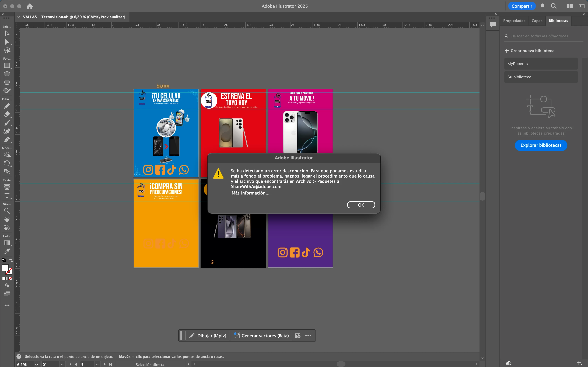The width and height of the screenshot is (588, 367).
Task: Click the white fill color swatch
Action: (5, 268)
